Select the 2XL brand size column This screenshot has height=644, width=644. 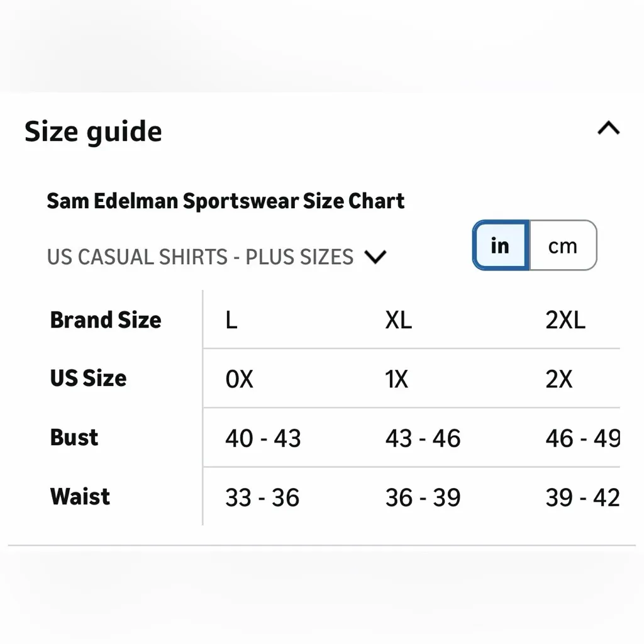(565, 321)
